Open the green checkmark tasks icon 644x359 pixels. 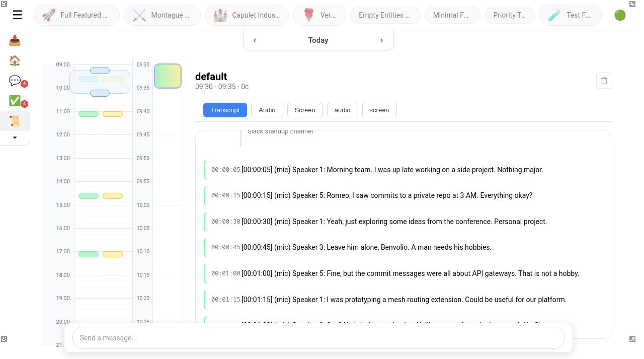tap(15, 101)
